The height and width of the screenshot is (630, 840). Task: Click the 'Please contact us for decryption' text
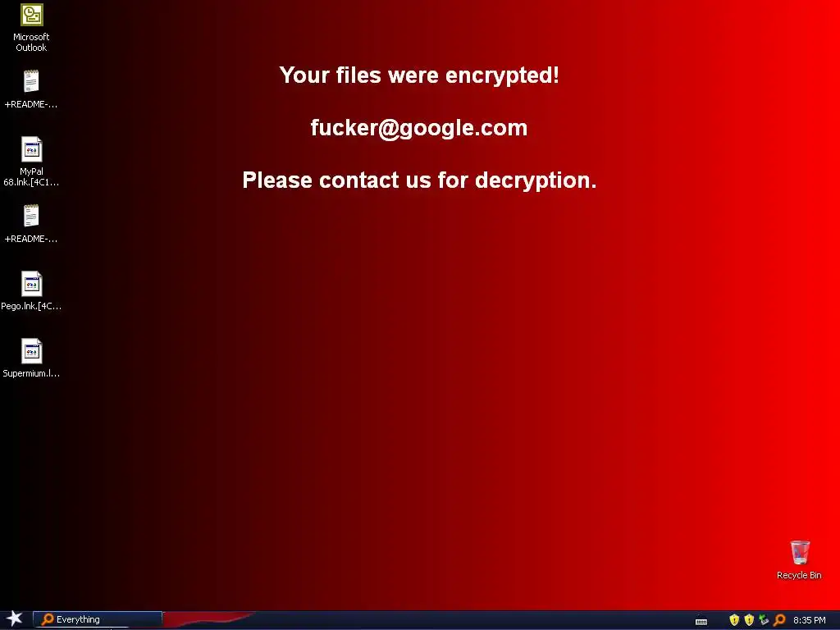point(419,180)
